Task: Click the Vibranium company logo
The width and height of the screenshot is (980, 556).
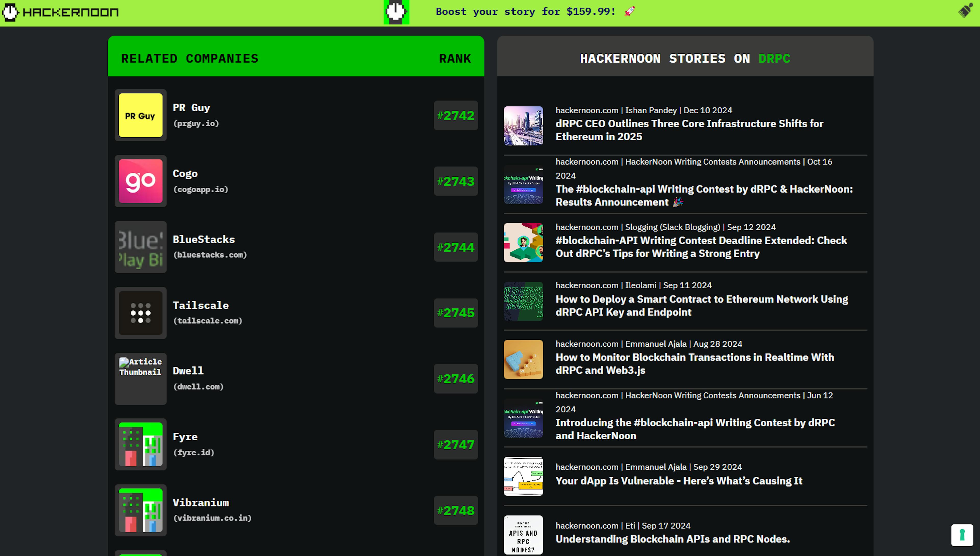Action: pos(140,510)
